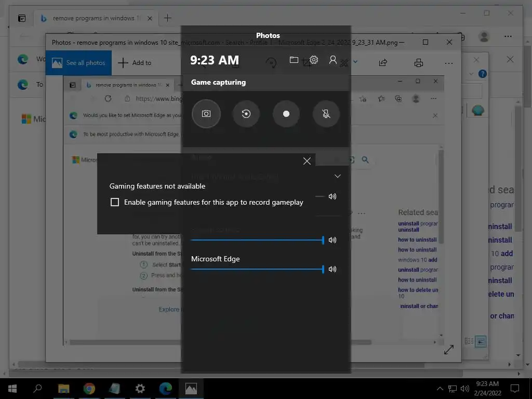Open a new tab in Edge background window
This screenshot has width=532, height=399.
pos(168,18)
